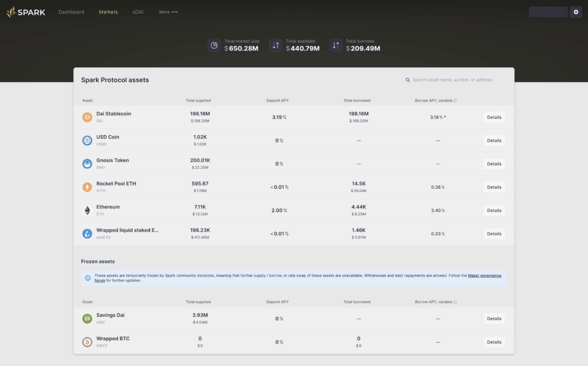The image size is (588, 366).
Task: Sort by Borrow APY, variable in main table
Action: (x=434, y=101)
